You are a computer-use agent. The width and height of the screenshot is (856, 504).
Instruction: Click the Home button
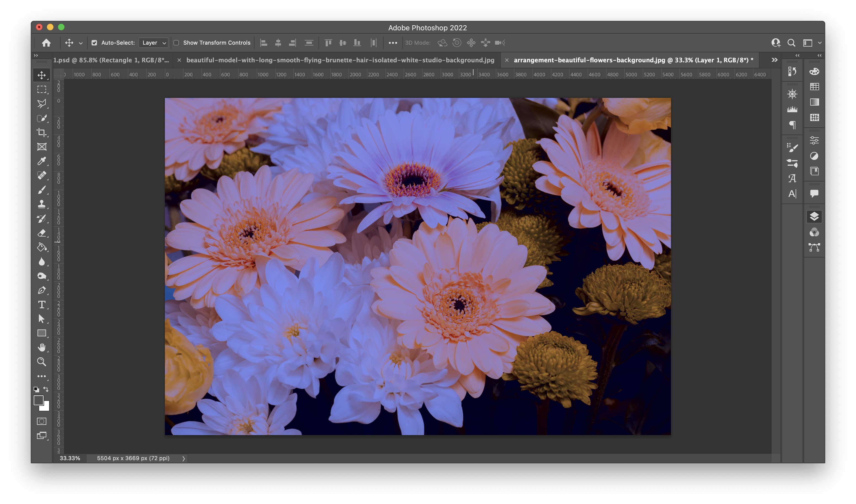click(x=46, y=43)
